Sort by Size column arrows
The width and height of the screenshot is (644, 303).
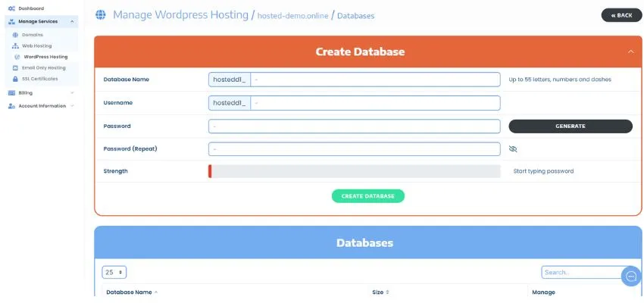tap(387, 292)
